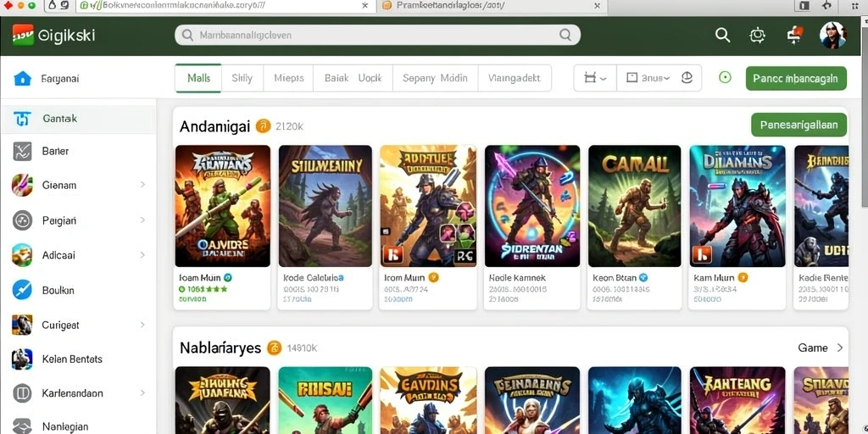The width and height of the screenshot is (868, 434).
Task: Select the Baiak Uocik tab
Action: coord(353,78)
